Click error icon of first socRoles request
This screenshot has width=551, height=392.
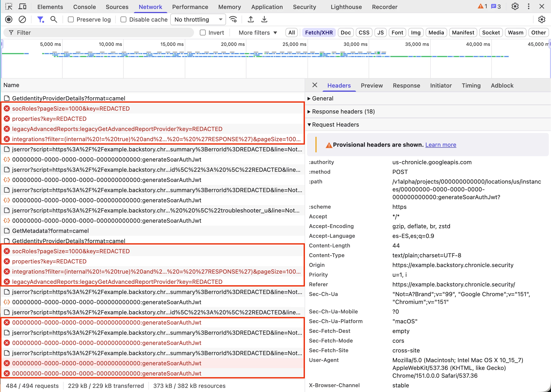tap(7, 108)
